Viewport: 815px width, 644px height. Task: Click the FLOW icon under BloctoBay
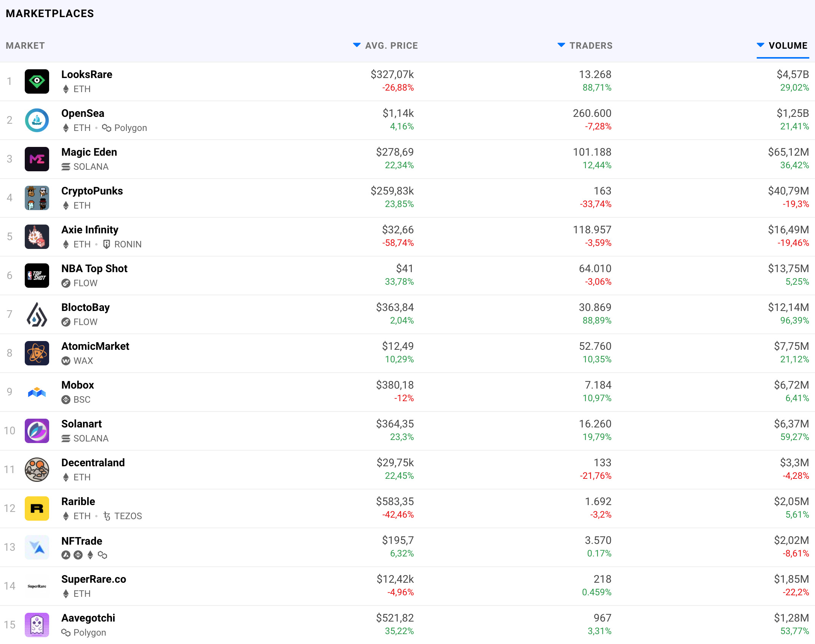click(x=66, y=322)
